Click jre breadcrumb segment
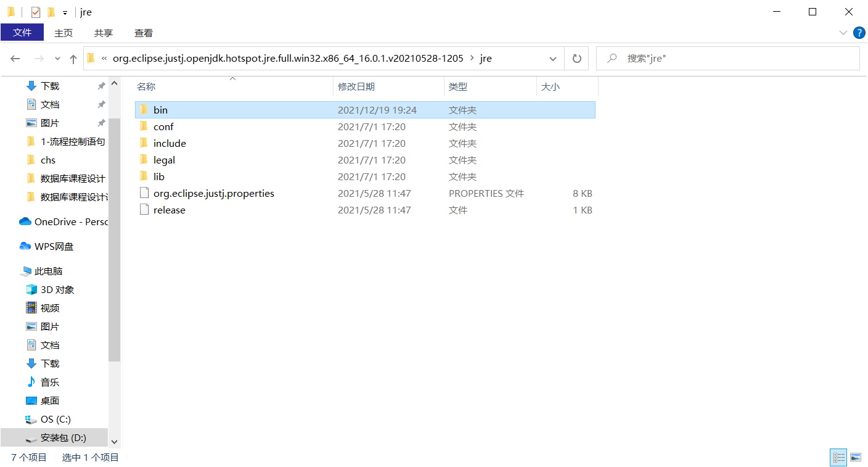Screen dimensions: 868x467 click(486, 59)
